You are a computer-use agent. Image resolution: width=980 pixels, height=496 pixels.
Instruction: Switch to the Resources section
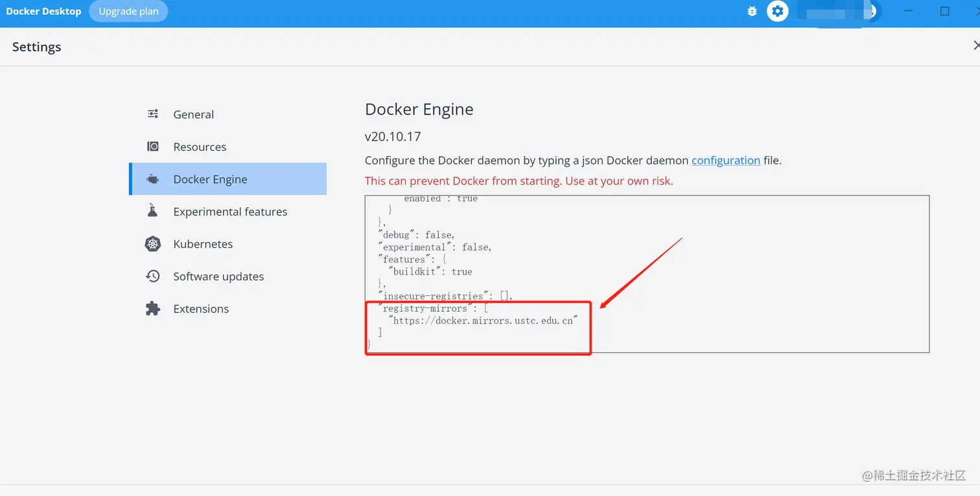pyautogui.click(x=227, y=147)
